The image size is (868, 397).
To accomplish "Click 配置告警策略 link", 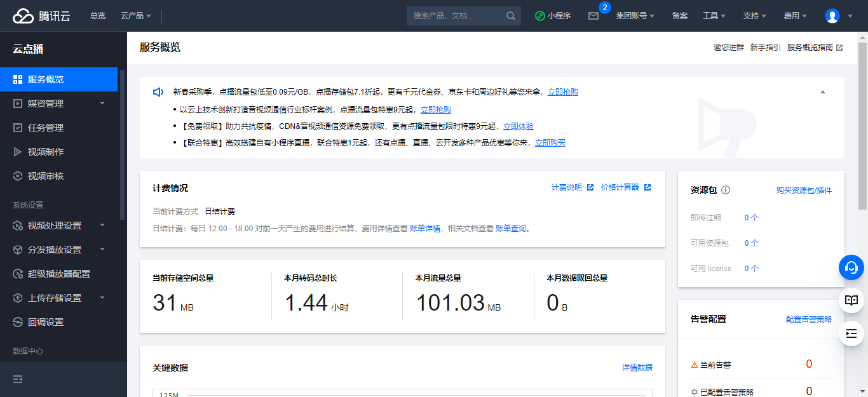I will pos(809,319).
